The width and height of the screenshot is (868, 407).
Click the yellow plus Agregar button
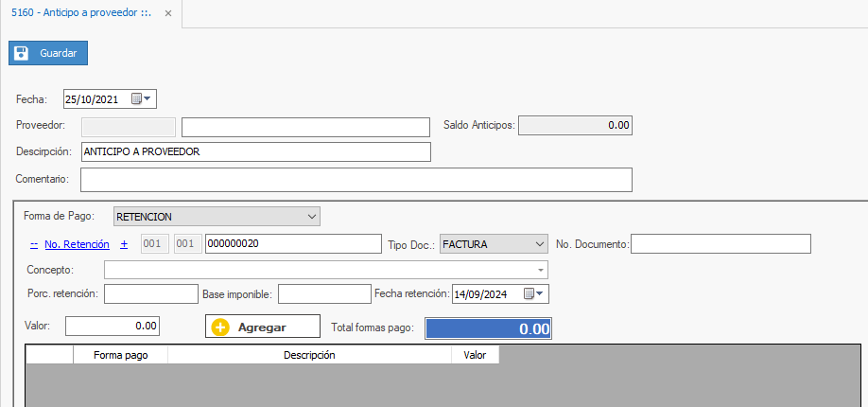263,327
